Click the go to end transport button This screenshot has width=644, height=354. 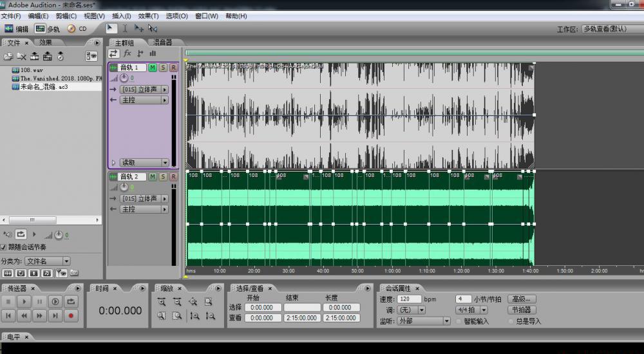(x=55, y=316)
